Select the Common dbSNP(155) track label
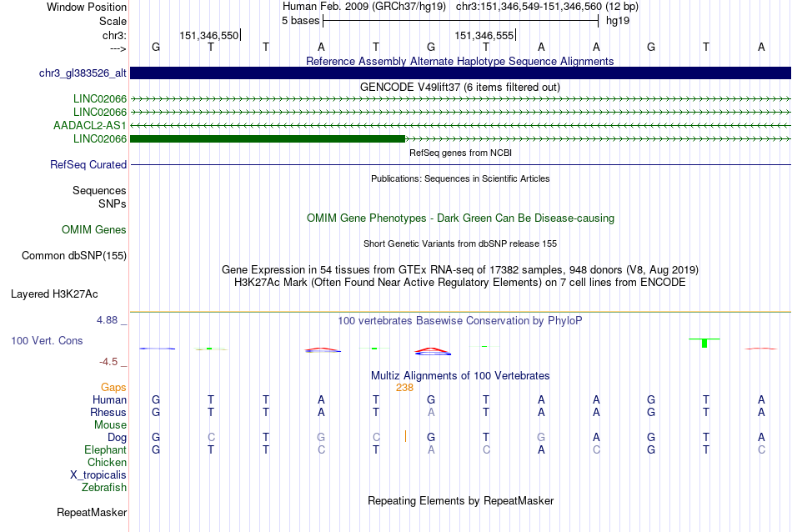Screen dimensions: 792x532 (74, 256)
